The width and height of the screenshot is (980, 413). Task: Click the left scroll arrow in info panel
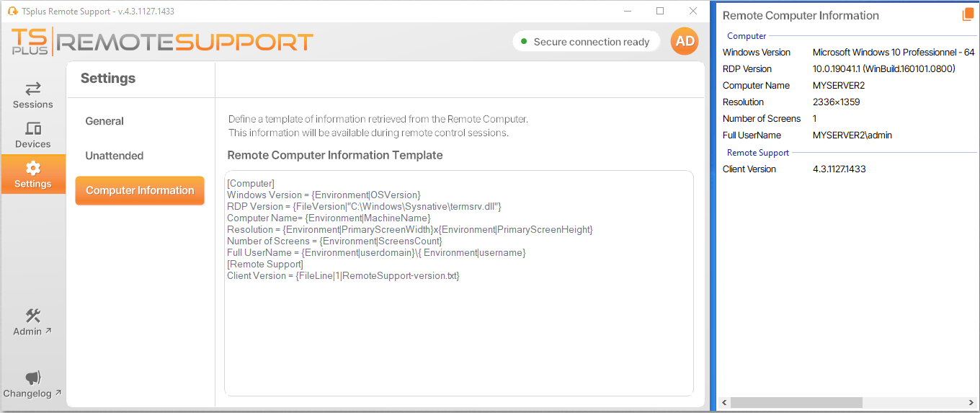(725, 402)
